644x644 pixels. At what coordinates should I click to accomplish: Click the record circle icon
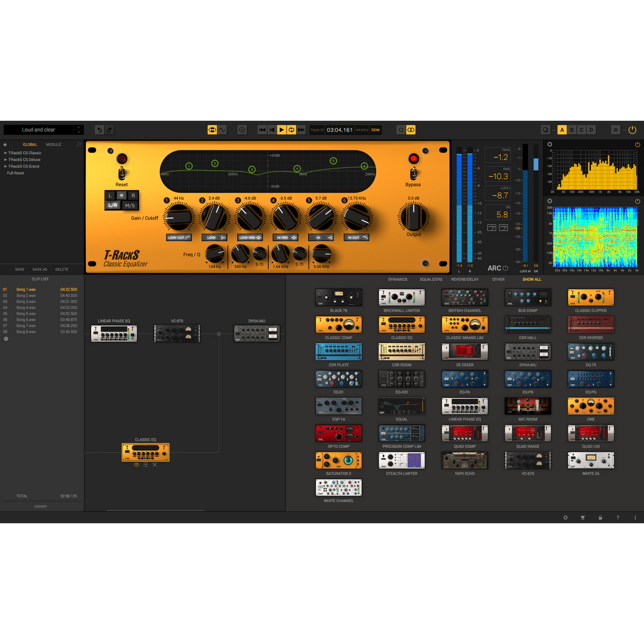242,130
